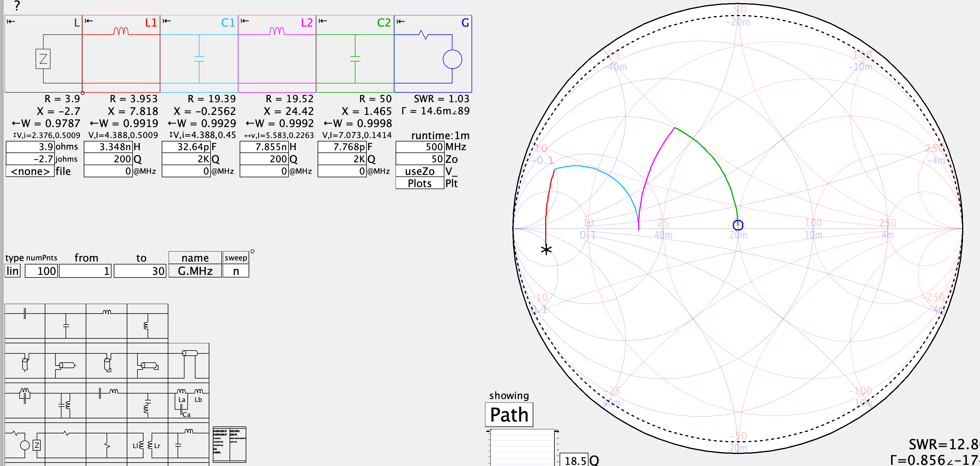
Task: Select the red L1 circuit block
Action: (x=121, y=54)
